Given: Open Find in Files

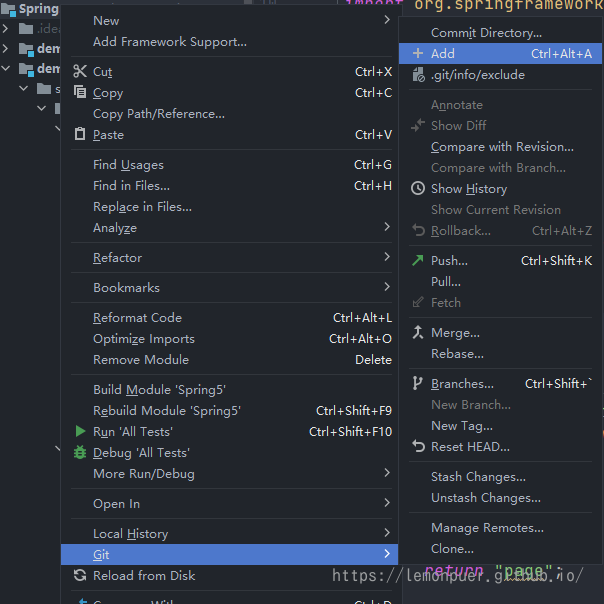Looking at the screenshot, I should click(x=231, y=186).
